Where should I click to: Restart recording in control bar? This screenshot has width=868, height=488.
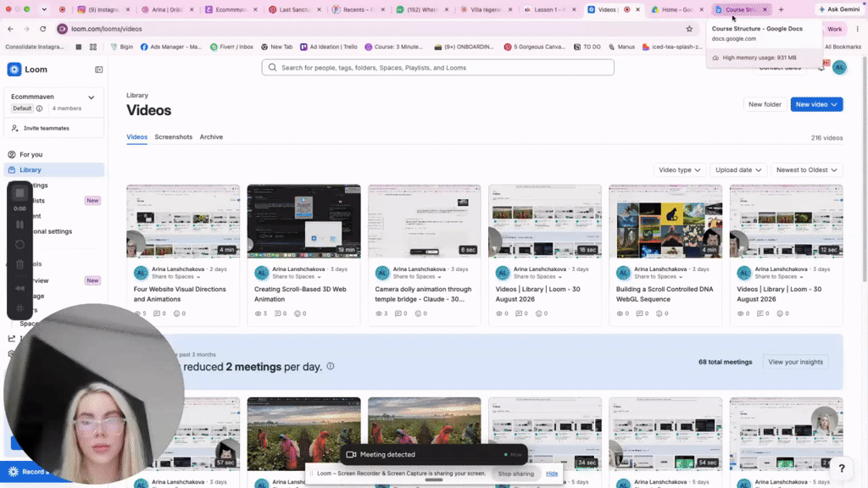coord(20,244)
